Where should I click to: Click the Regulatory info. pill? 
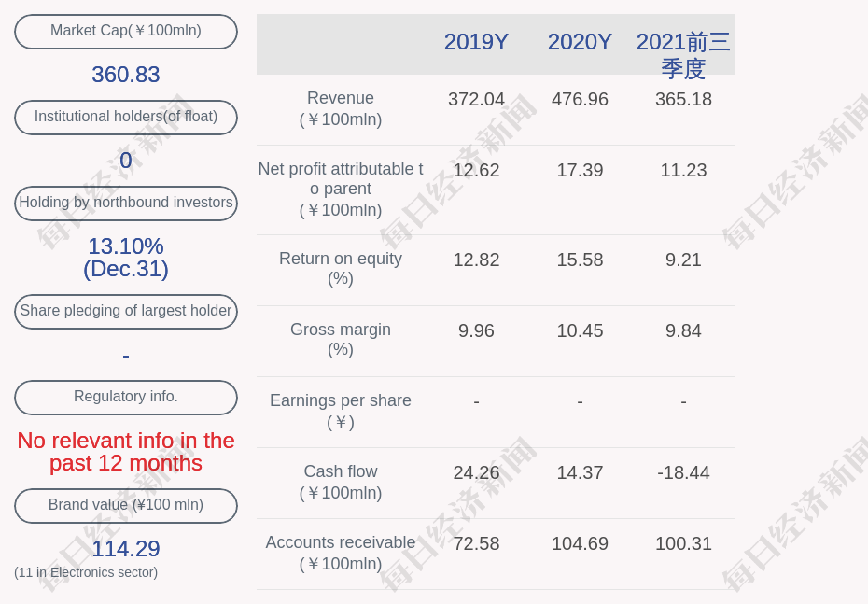click(125, 397)
